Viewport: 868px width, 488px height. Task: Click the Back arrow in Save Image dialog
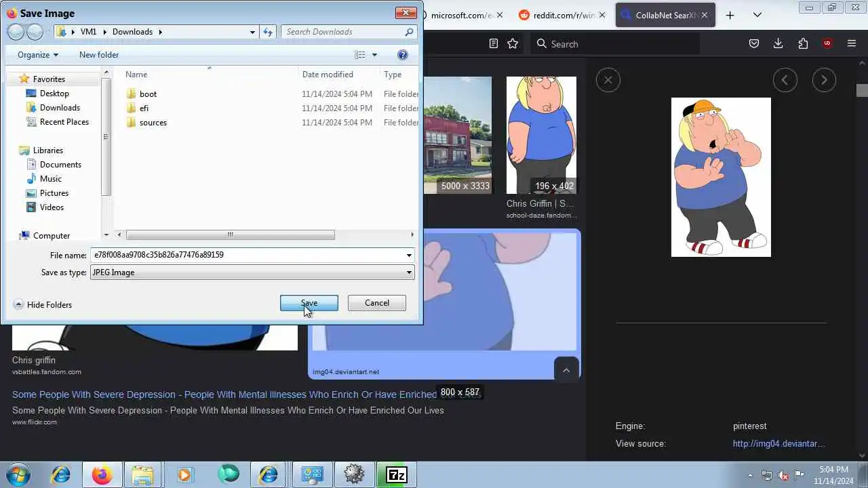pyautogui.click(x=15, y=32)
